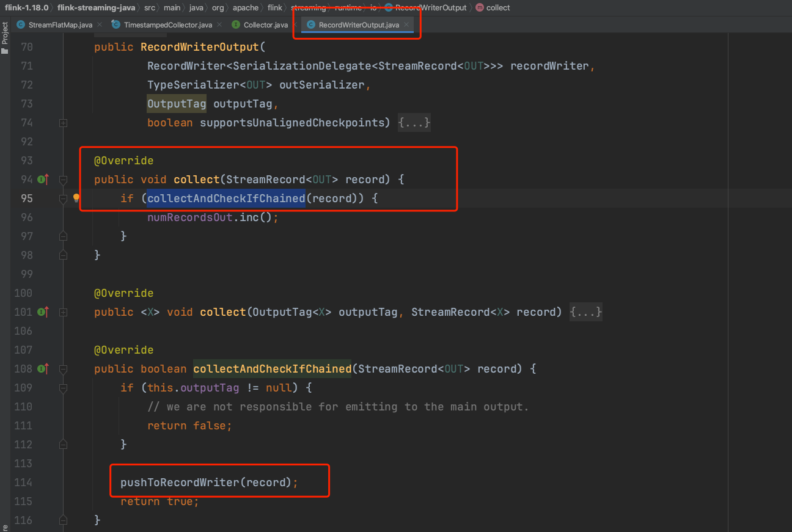Click RecordWriterOutput constructor name on line 70
This screenshot has width=792, height=532.
[200, 47]
